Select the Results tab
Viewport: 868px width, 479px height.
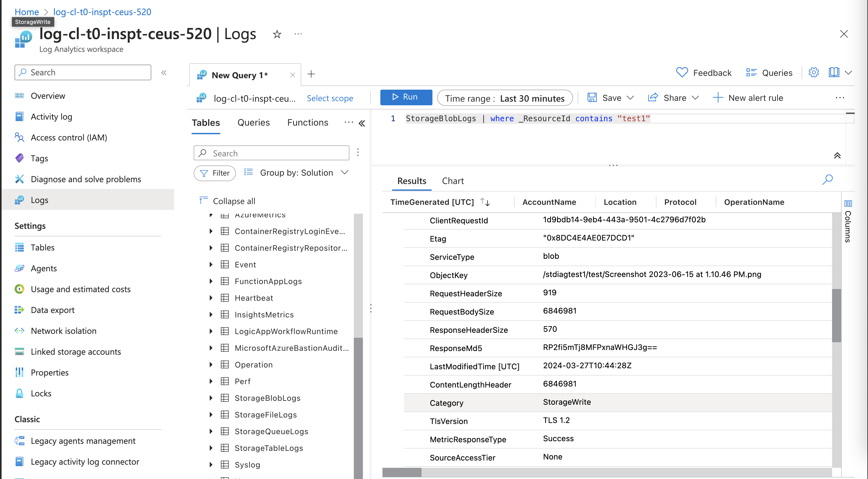click(411, 181)
